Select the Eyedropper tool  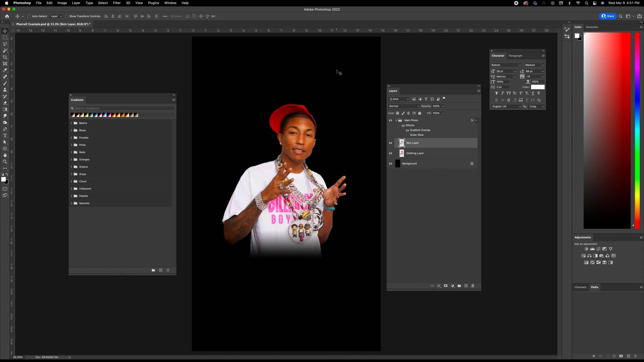tap(5, 70)
